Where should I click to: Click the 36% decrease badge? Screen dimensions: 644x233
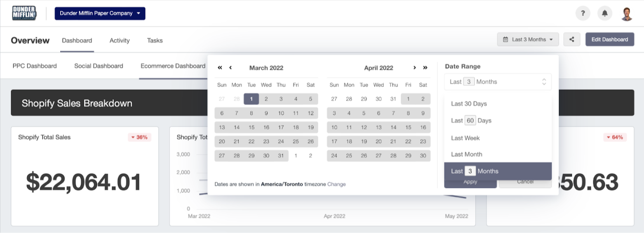tap(140, 137)
